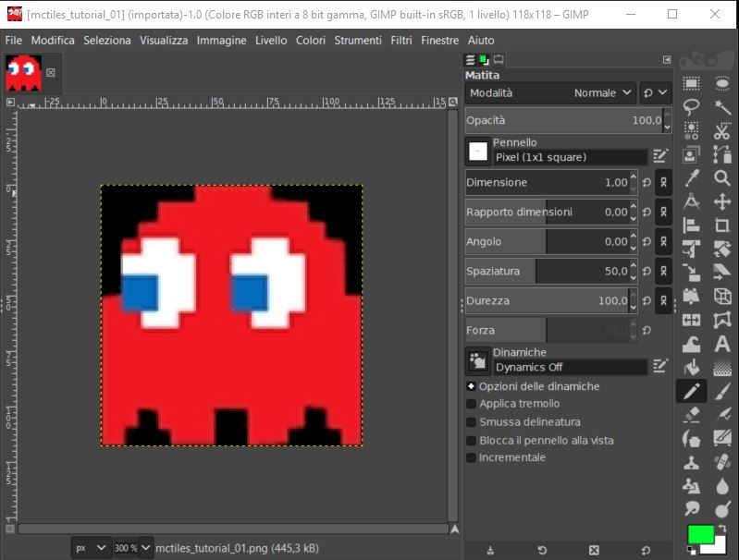The image size is (739, 560).
Task: Open the Modalità Normale dropdown
Action: pyautogui.click(x=601, y=93)
